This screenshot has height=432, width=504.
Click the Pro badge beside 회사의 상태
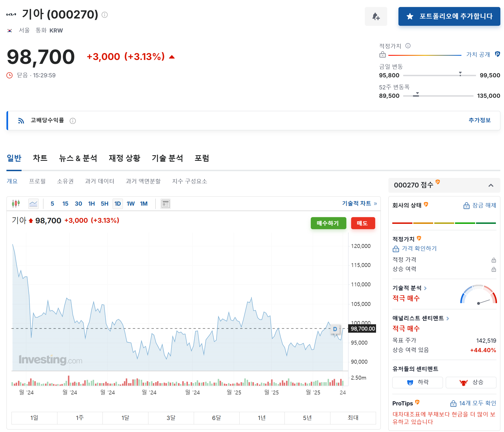click(x=426, y=204)
